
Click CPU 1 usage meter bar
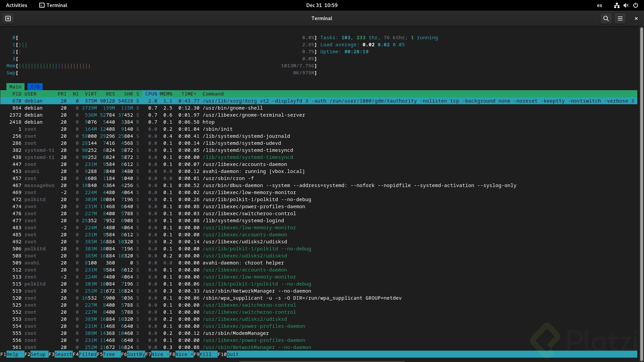[x=165, y=45]
